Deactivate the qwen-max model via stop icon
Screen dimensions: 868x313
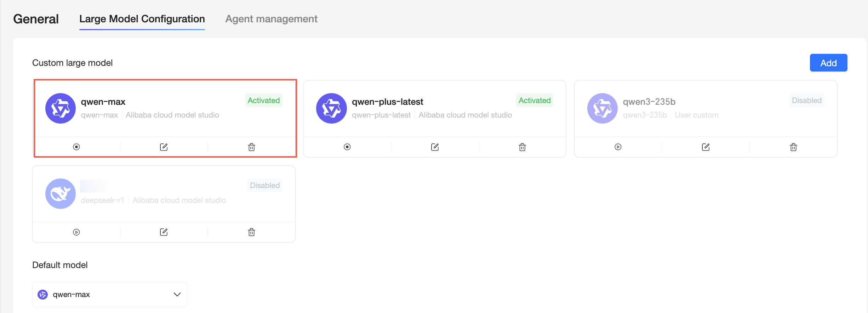click(76, 147)
